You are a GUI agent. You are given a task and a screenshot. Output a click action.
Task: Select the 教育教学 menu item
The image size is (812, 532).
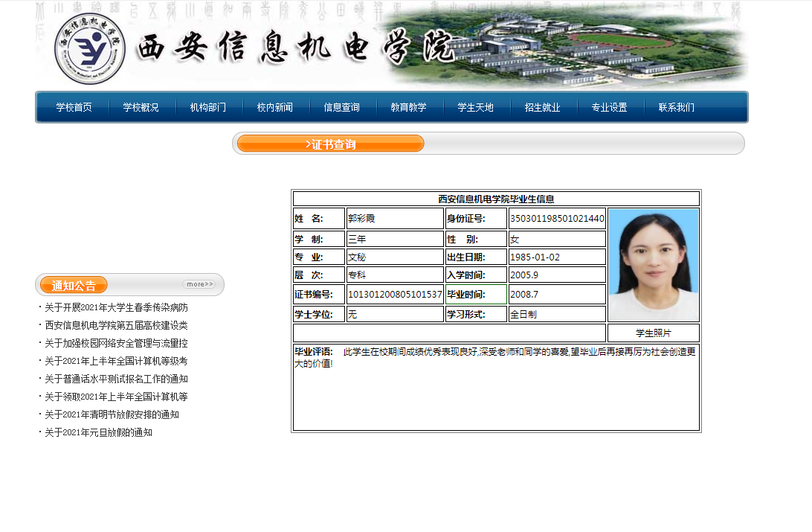[408, 107]
